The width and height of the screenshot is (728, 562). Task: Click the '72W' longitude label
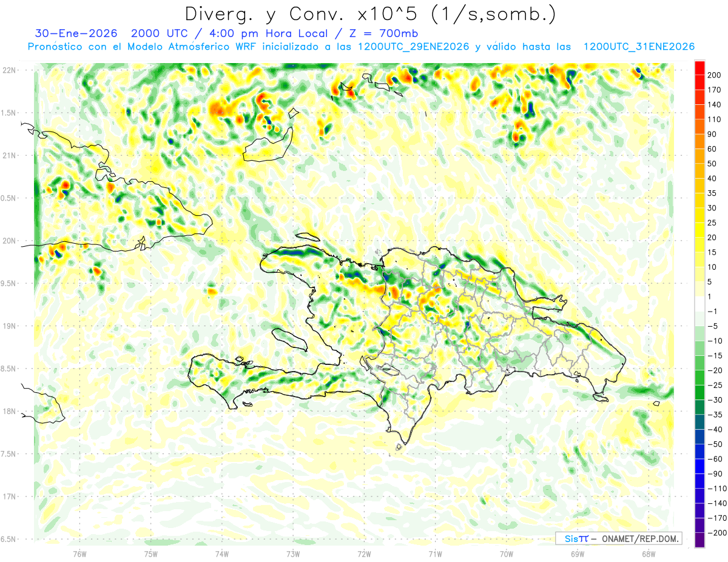click(x=364, y=554)
